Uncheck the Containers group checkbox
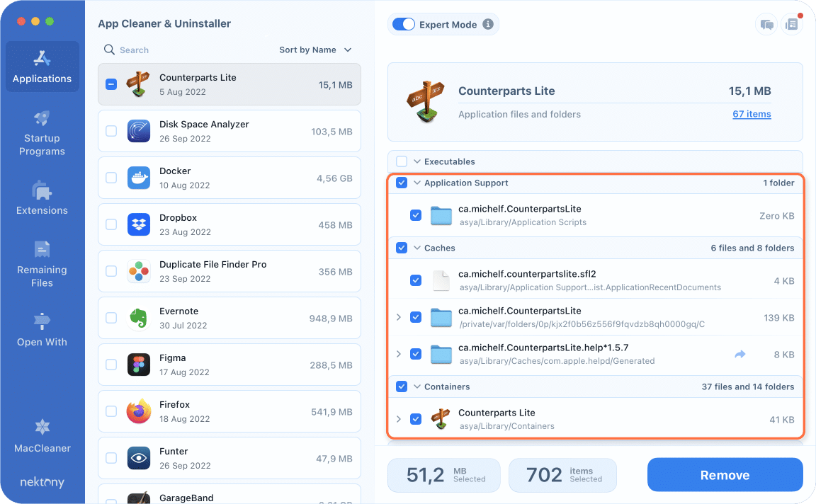The image size is (816, 504). [x=402, y=386]
